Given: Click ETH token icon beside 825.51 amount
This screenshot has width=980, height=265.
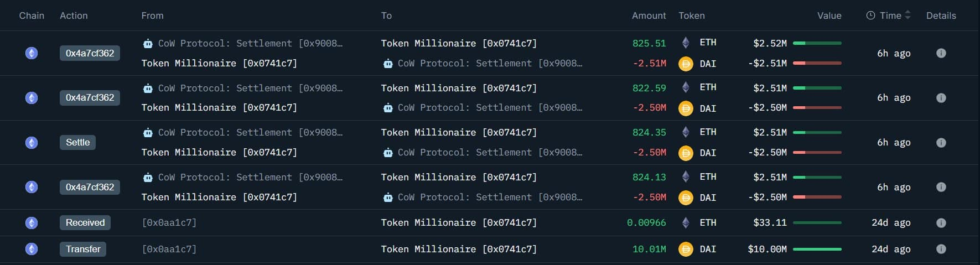Looking at the screenshot, I should pos(686,43).
